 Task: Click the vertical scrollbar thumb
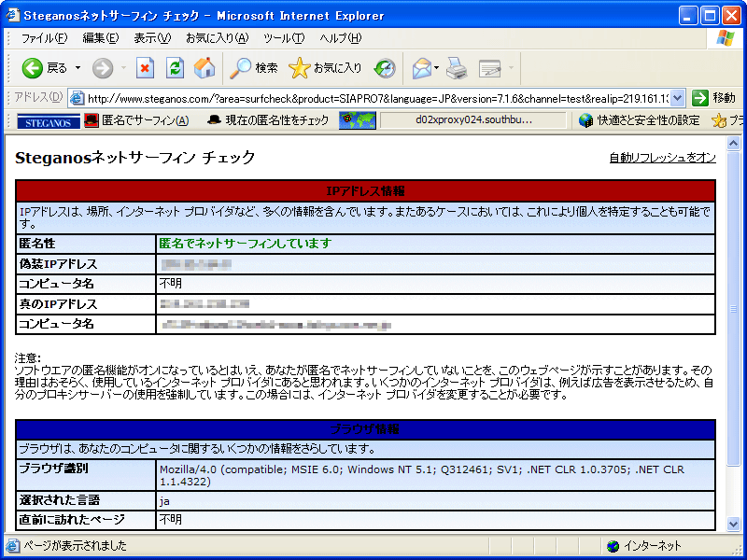point(733,309)
